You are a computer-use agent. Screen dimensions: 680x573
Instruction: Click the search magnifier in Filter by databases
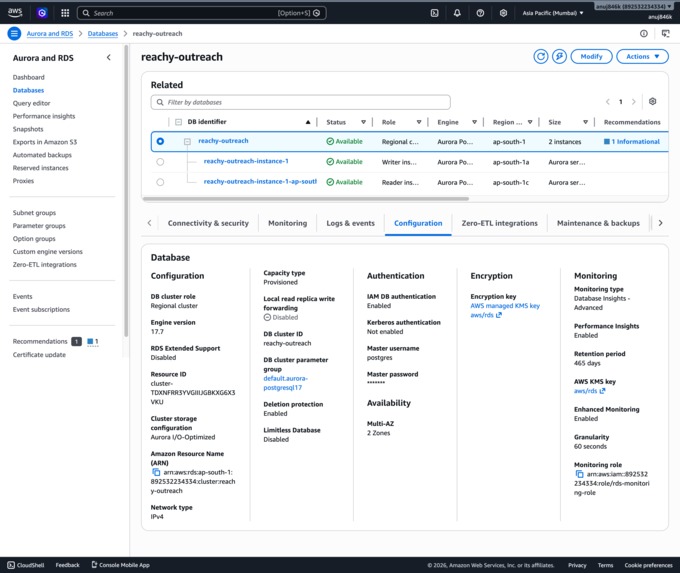pos(160,102)
